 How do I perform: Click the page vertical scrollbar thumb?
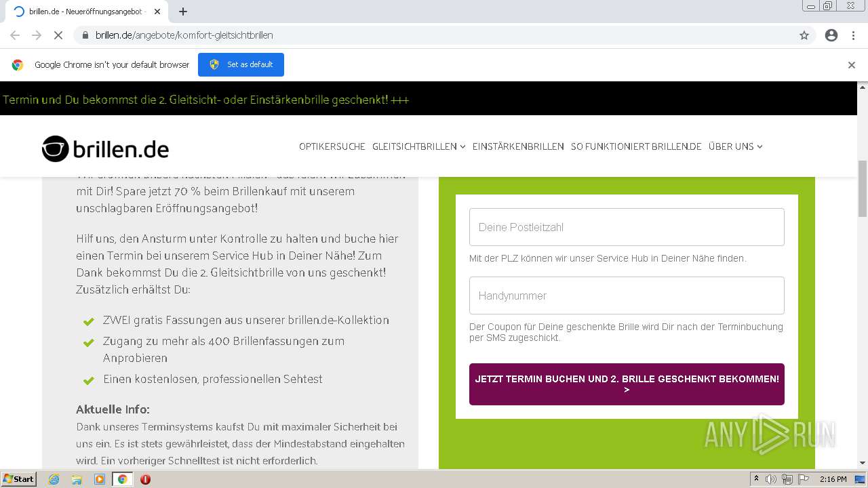click(x=863, y=188)
